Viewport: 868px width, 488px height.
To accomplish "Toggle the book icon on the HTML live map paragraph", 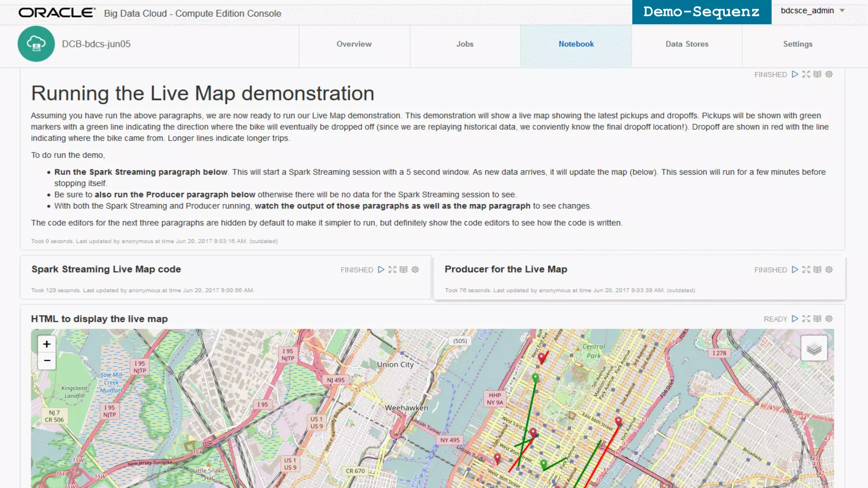I will pos(818,319).
